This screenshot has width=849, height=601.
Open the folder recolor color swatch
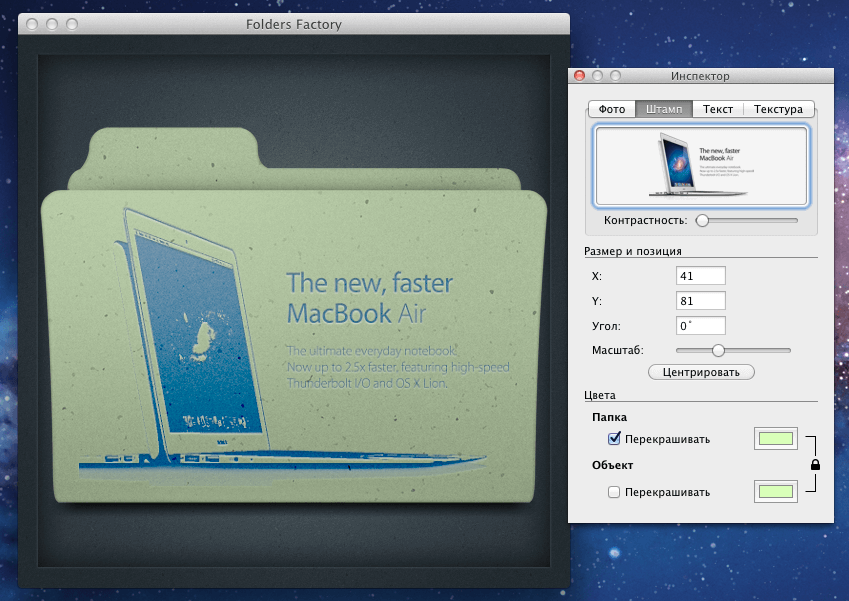point(775,438)
